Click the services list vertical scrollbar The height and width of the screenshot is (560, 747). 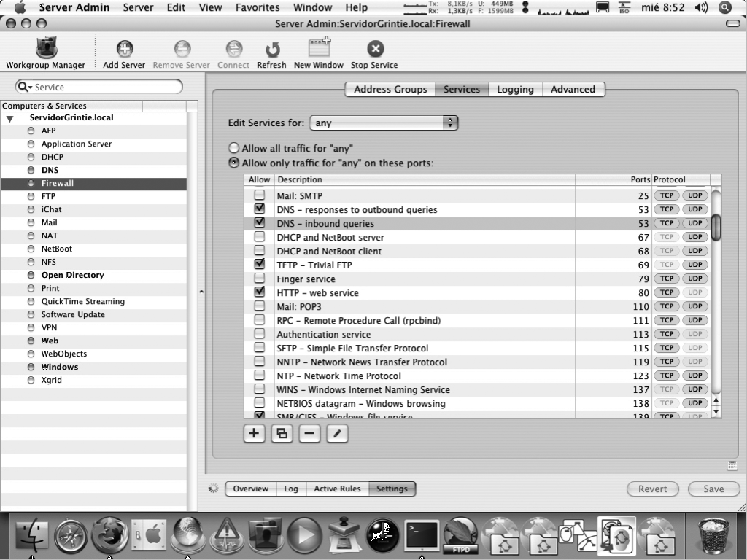(716, 306)
